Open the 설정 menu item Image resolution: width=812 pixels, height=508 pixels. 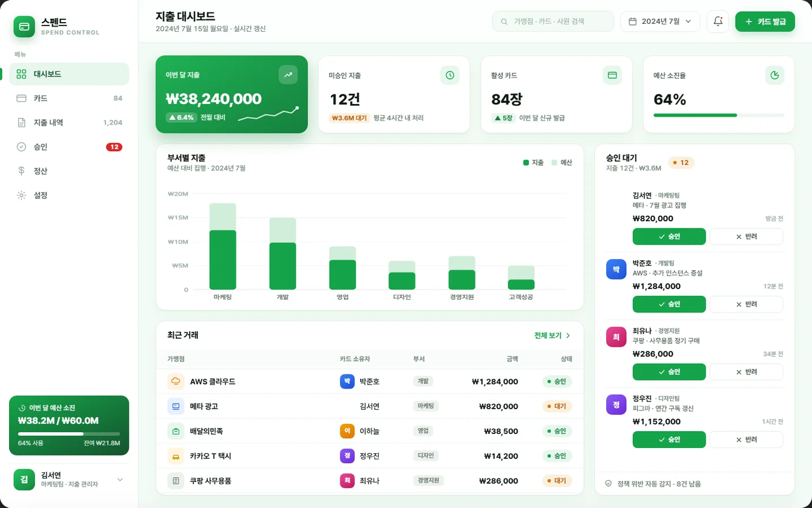pos(69,195)
